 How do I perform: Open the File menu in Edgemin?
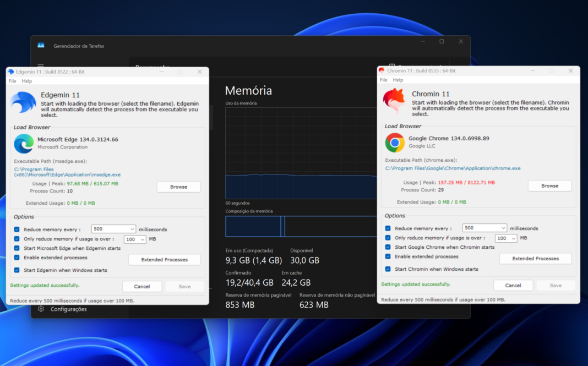[x=13, y=81]
